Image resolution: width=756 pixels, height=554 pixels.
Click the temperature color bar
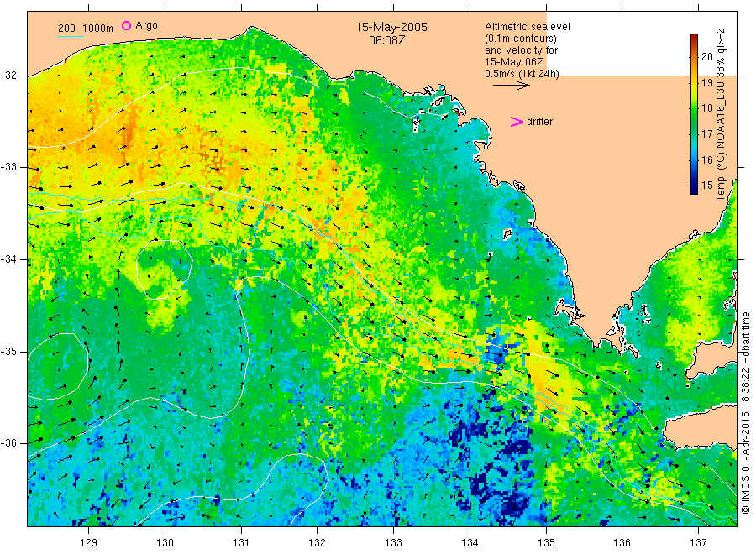694,114
